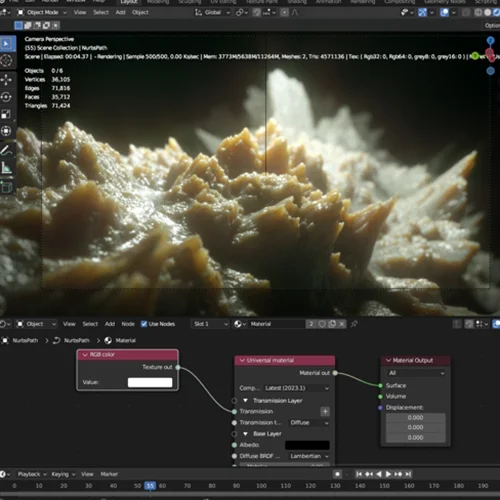Click the current frame marker 55 in the timeline
Screen dimensions: 500x500
150,486
